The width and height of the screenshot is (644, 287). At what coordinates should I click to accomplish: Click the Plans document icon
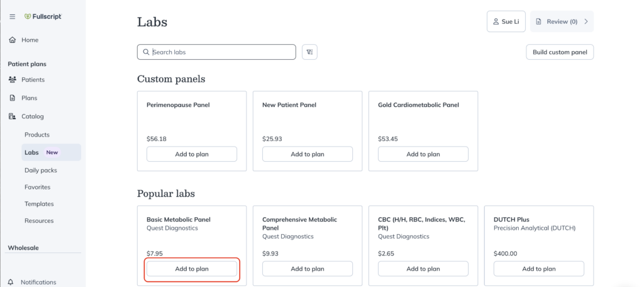pyautogui.click(x=13, y=98)
